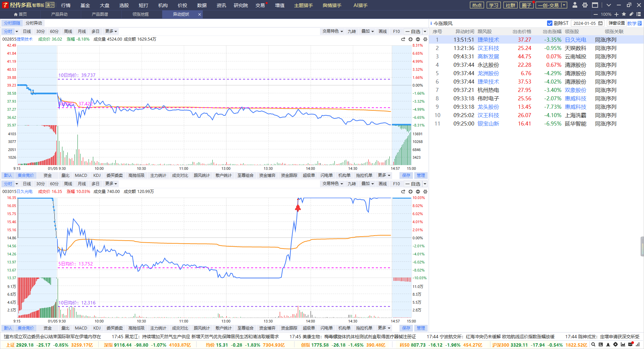Switch to 分时跟随 mode
The width and height of the screenshot is (644, 349).
[12, 23]
